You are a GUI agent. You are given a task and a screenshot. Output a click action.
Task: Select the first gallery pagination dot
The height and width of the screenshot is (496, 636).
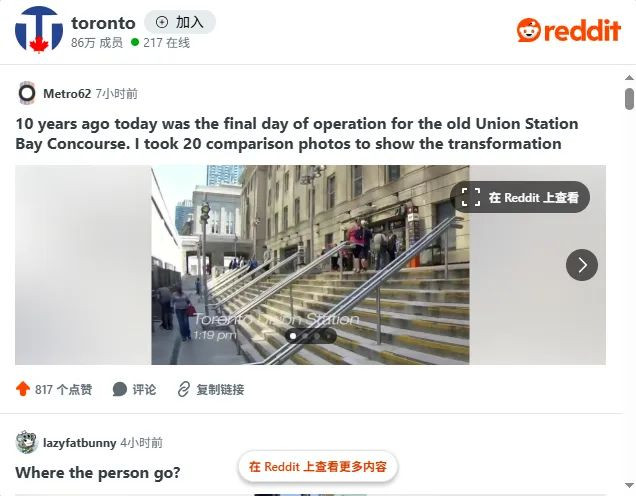[293, 336]
